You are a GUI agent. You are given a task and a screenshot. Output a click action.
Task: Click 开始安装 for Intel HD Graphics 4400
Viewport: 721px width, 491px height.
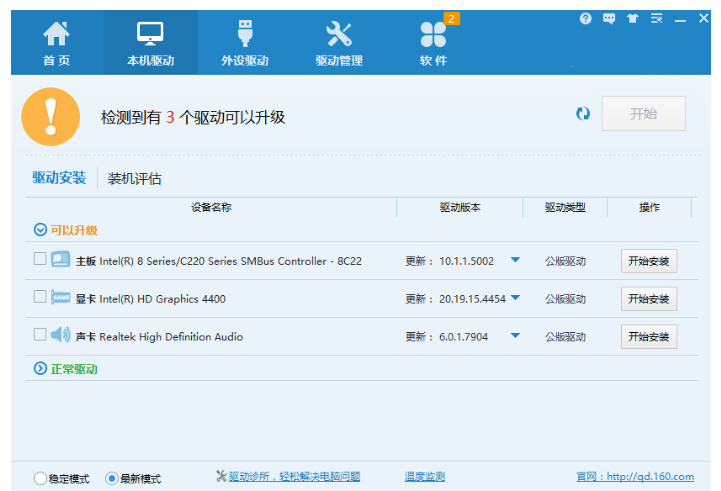click(x=648, y=299)
